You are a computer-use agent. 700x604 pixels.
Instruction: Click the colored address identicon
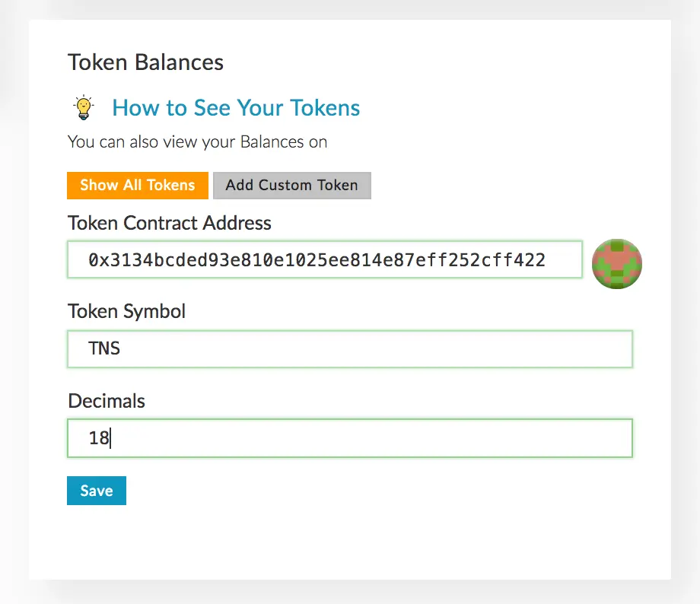coord(617,263)
